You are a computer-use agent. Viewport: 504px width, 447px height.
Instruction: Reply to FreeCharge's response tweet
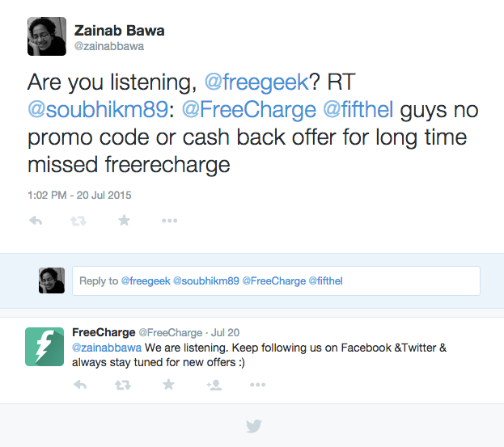coord(79,385)
